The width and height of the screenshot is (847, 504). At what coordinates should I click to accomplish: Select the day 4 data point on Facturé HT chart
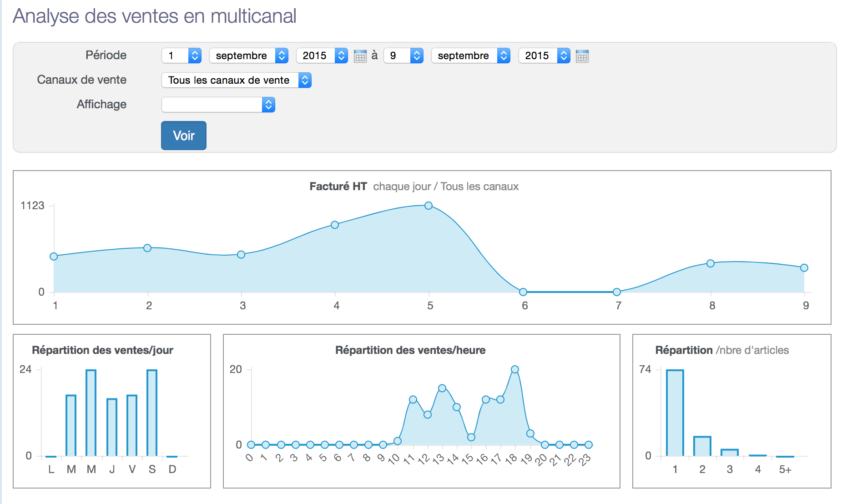(335, 225)
